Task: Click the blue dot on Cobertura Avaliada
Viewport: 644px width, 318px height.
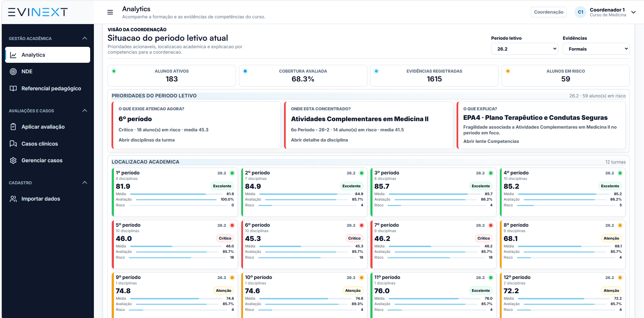Action: coord(245,71)
